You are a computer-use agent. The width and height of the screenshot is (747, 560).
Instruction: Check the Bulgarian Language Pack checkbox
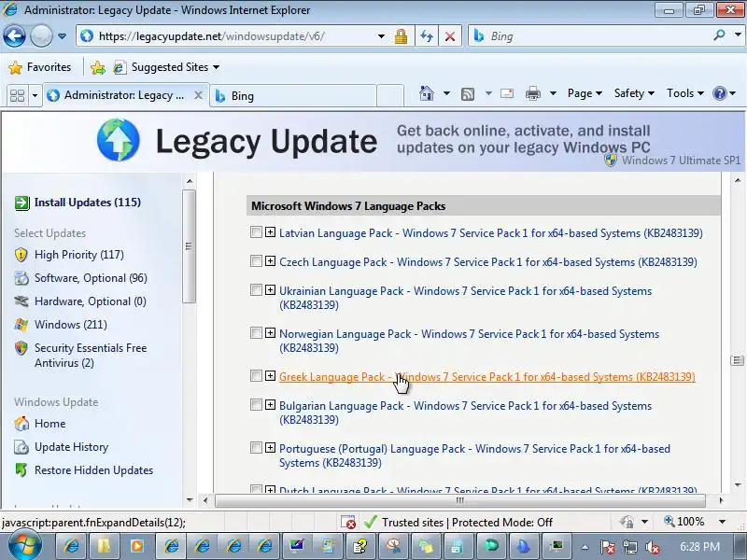coord(256,405)
